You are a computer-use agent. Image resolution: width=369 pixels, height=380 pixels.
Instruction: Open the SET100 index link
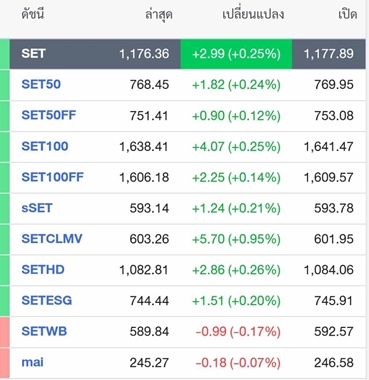(45, 146)
